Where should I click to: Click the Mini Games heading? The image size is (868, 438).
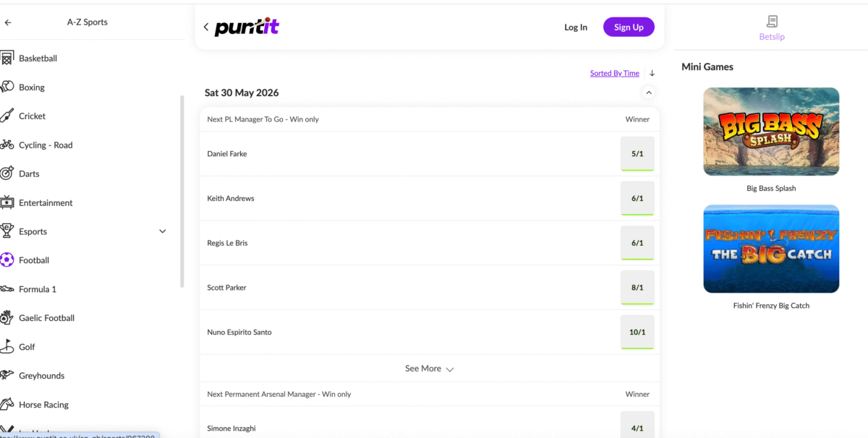pos(707,66)
